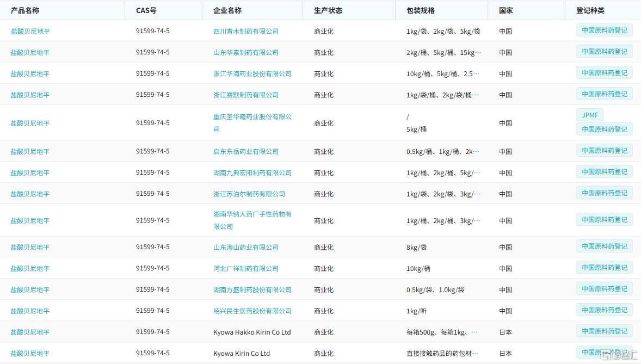Open company link 山东海山药业有限公司
This screenshot has width=641, height=364.
(246, 248)
